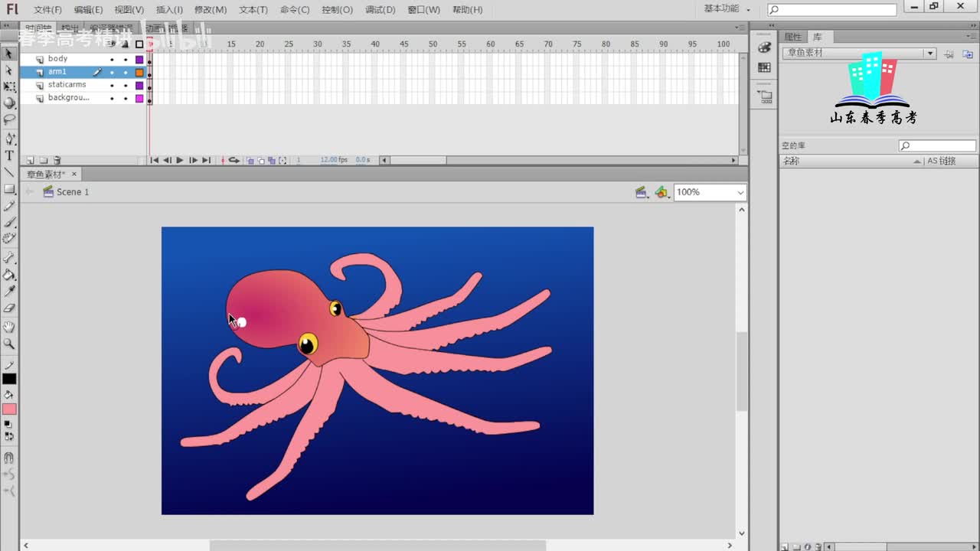The image size is (980, 551).
Task: Click Scene 1 in the edit bar
Action: click(72, 192)
